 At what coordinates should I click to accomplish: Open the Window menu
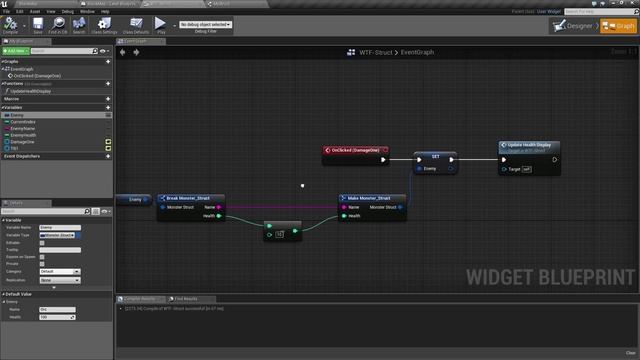87,11
